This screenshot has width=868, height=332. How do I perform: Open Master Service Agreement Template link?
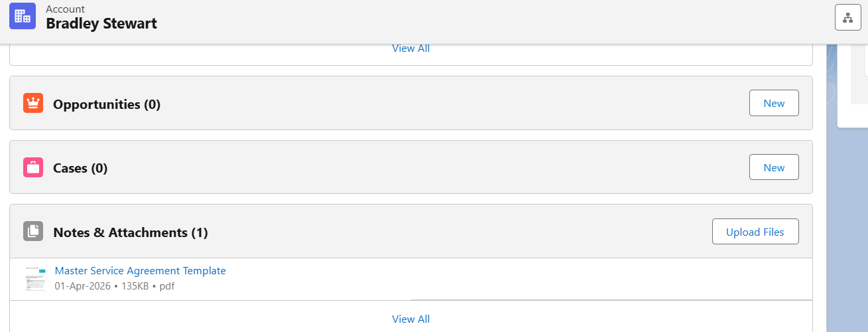[x=140, y=271]
